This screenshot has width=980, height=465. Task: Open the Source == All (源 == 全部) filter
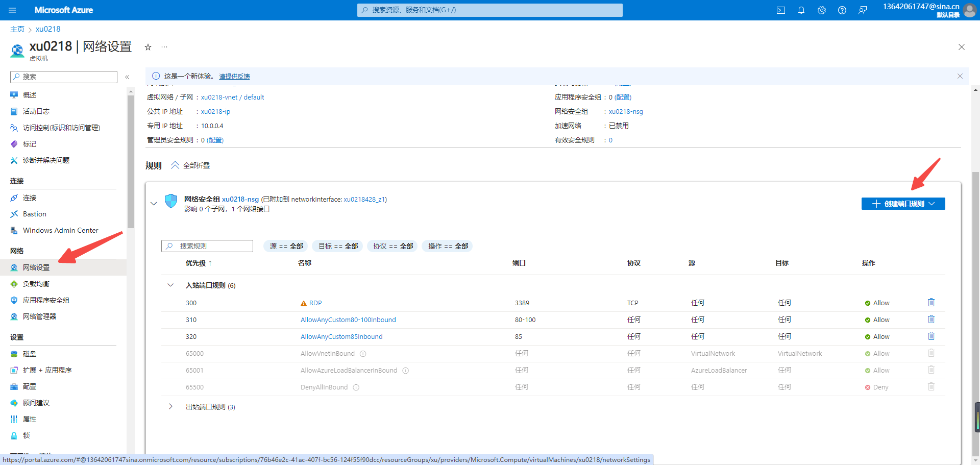(x=286, y=246)
